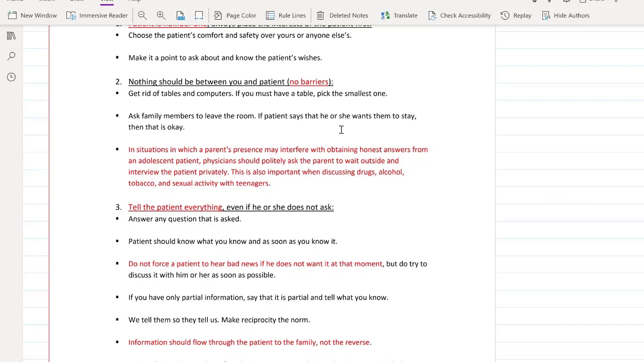Click 'Tell the patient everything' red heading
The image size is (644, 362).
[x=175, y=207]
